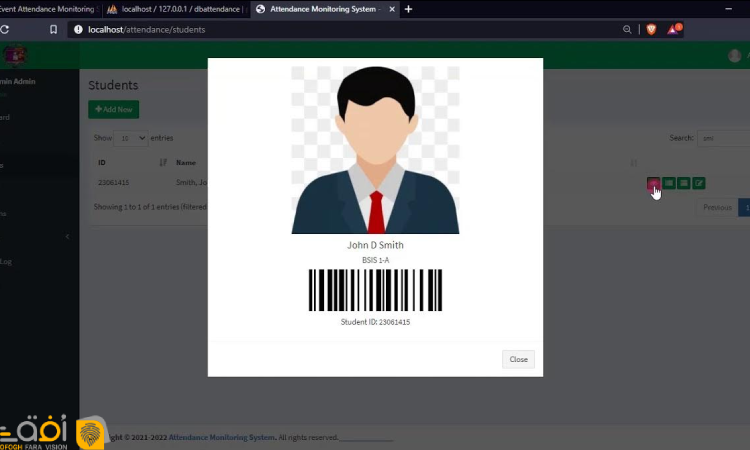Click the zoom magnifier icon in the address bar
Image resolution: width=750 pixels, height=450 pixels.
tap(626, 30)
